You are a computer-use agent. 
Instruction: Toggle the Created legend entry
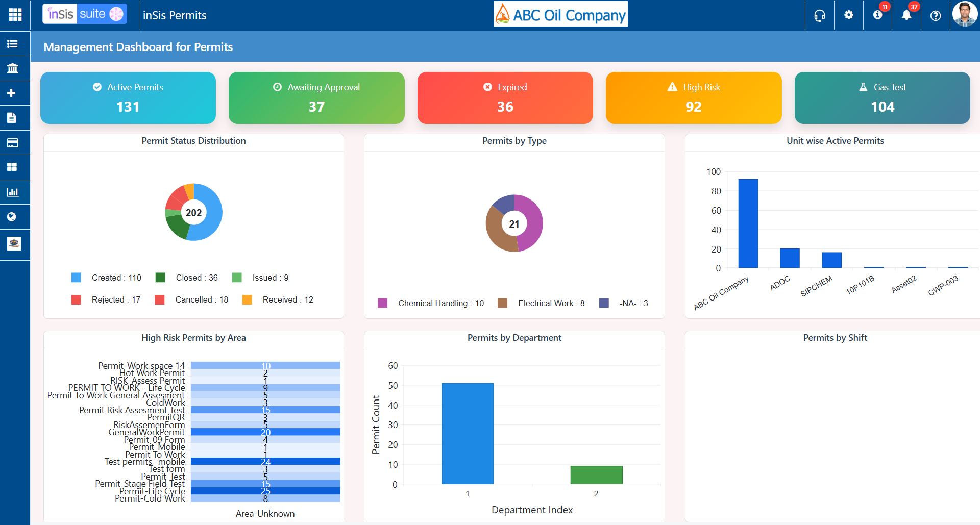(x=106, y=278)
